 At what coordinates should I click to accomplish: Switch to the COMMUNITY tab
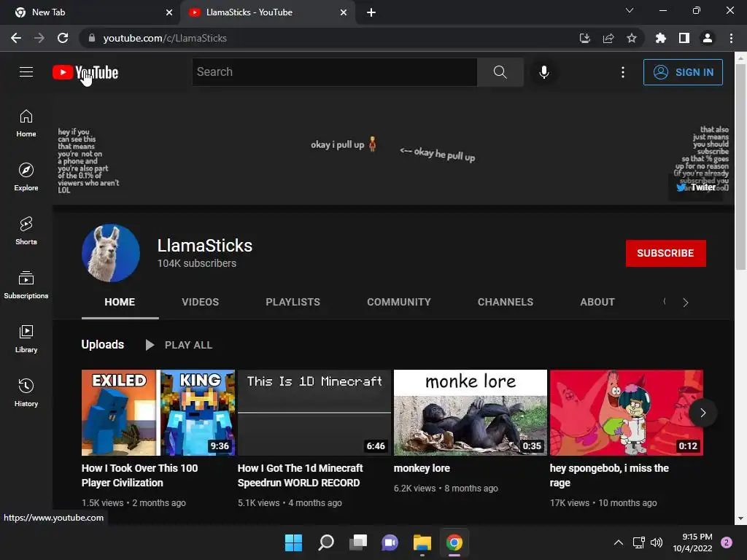(399, 302)
